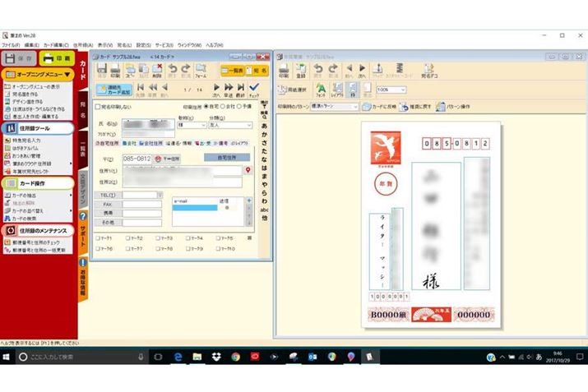The image size is (588, 392).
Task: Click the red map pin beside address
Action: [249, 169]
